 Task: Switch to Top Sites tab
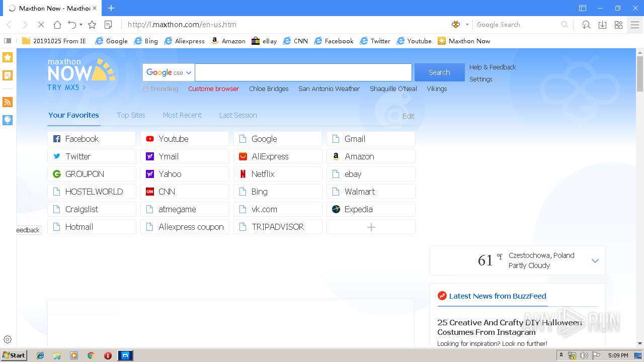131,115
